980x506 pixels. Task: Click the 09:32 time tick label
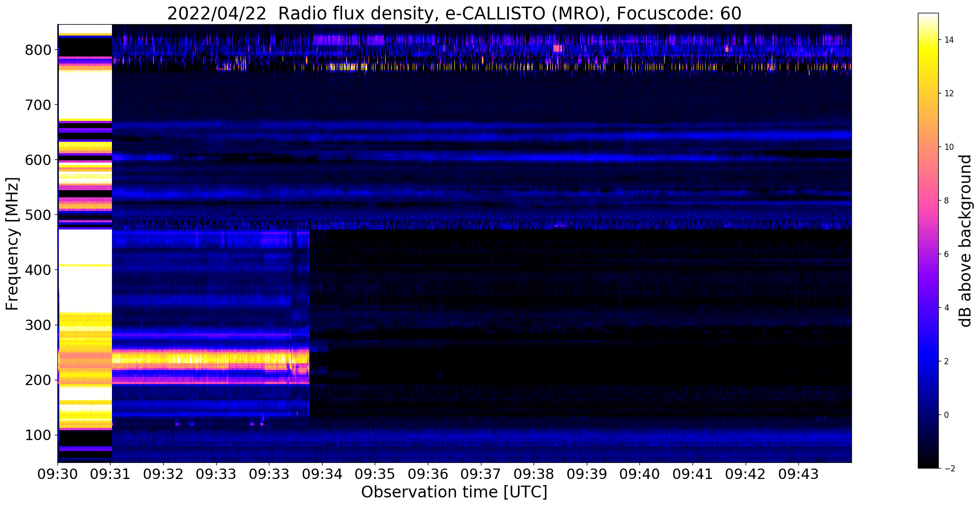click(x=164, y=474)
